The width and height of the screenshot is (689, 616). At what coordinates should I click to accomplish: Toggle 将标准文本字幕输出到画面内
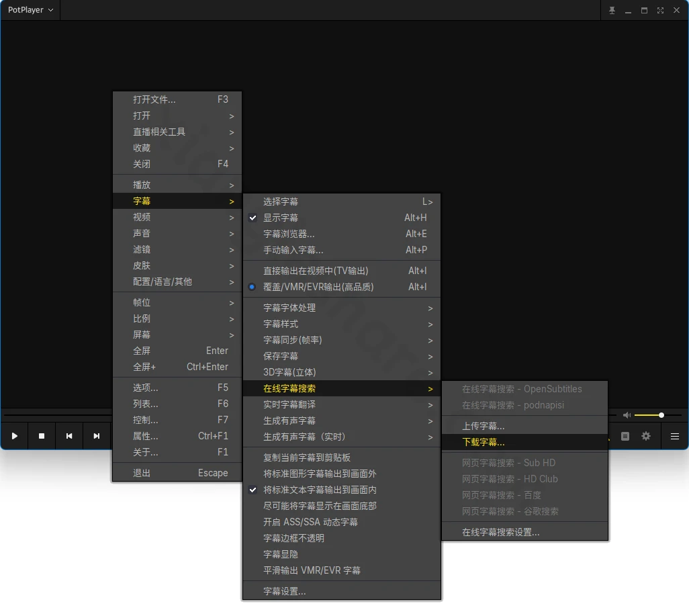[x=341, y=490]
